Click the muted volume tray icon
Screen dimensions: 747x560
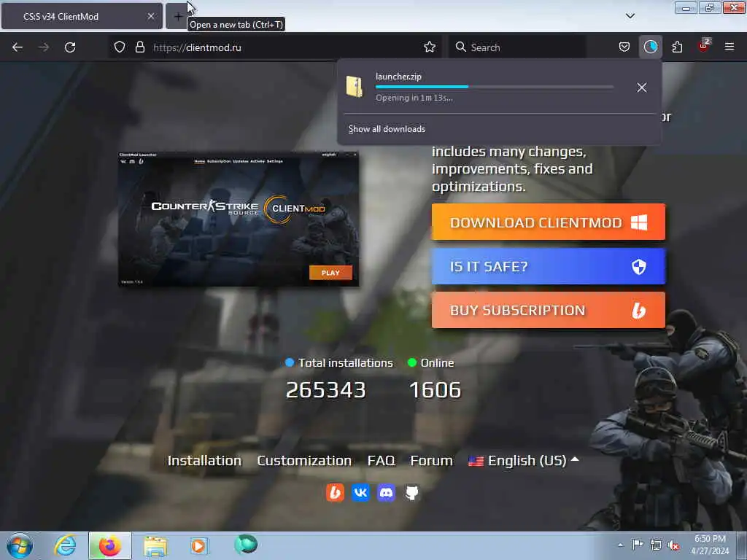(x=673, y=545)
